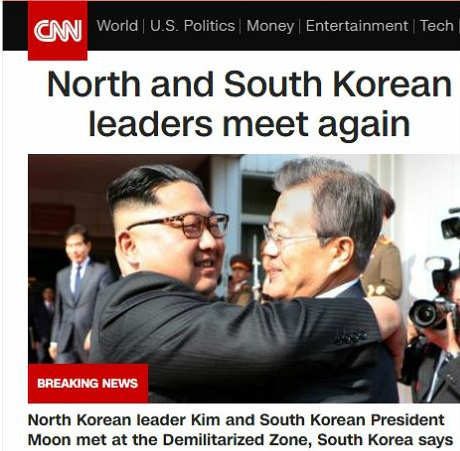Click the headline text "leaders meet again"
This screenshot has height=451, width=460.
click(x=249, y=124)
